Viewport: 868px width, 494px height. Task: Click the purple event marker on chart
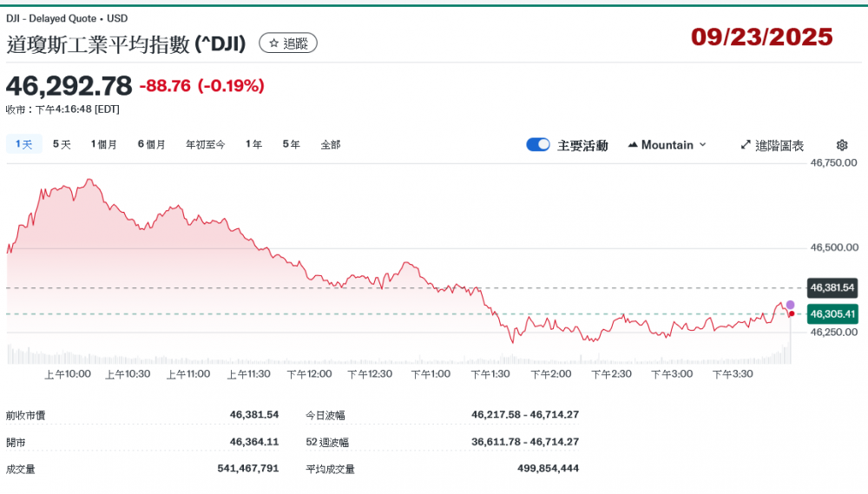coord(790,305)
